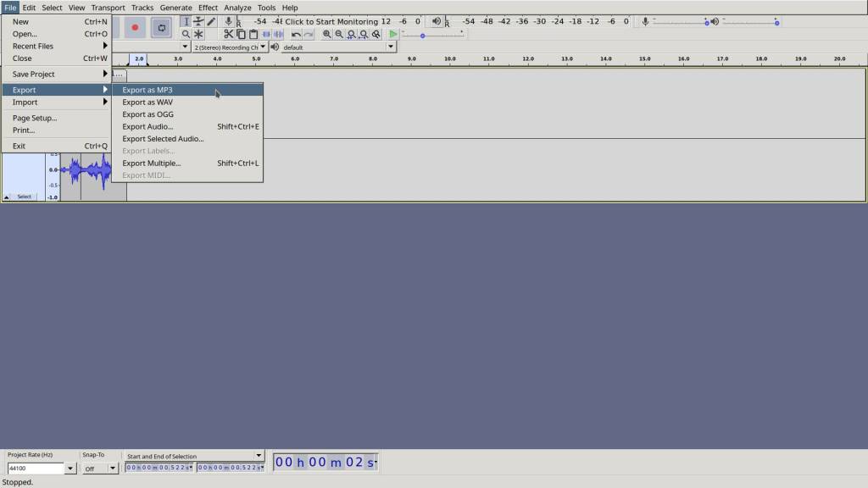Viewport: 868px width, 488px height.
Task: Click the selection end time field
Action: 231,468
